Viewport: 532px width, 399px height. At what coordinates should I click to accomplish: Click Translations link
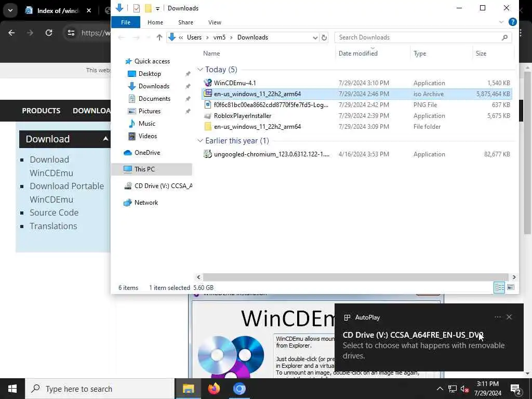coord(54,227)
